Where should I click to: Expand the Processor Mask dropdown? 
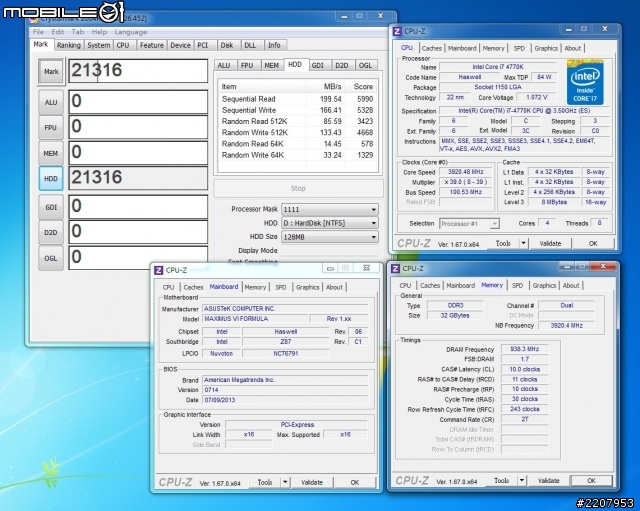[x=373, y=209]
